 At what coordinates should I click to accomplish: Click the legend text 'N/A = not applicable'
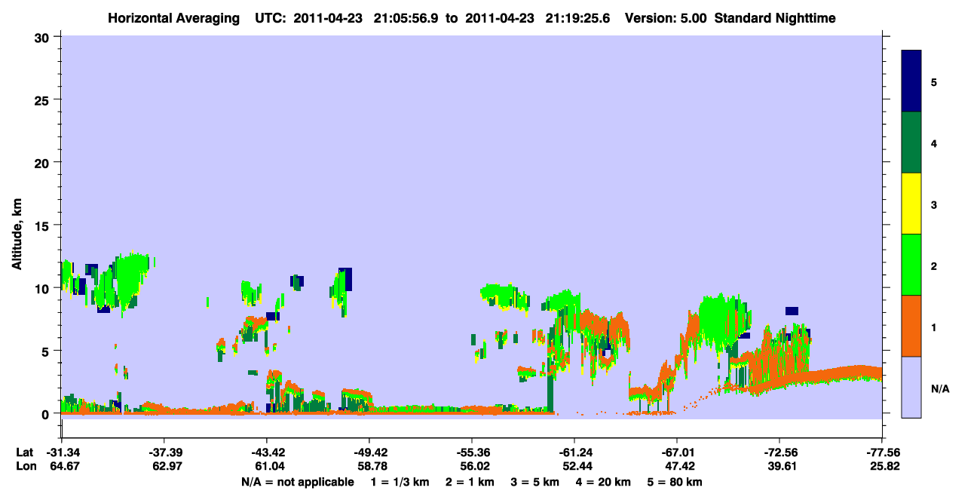(x=297, y=482)
